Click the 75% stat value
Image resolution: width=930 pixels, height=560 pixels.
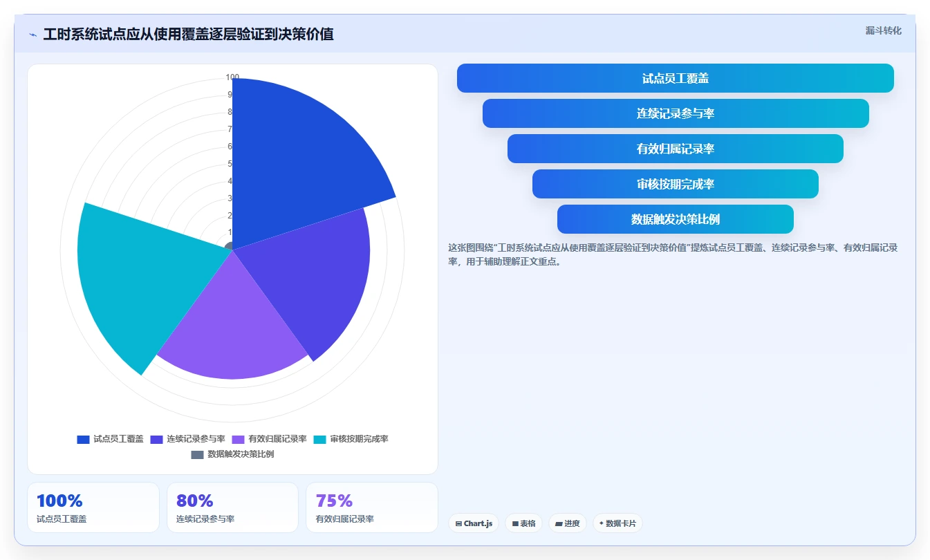[x=334, y=501]
